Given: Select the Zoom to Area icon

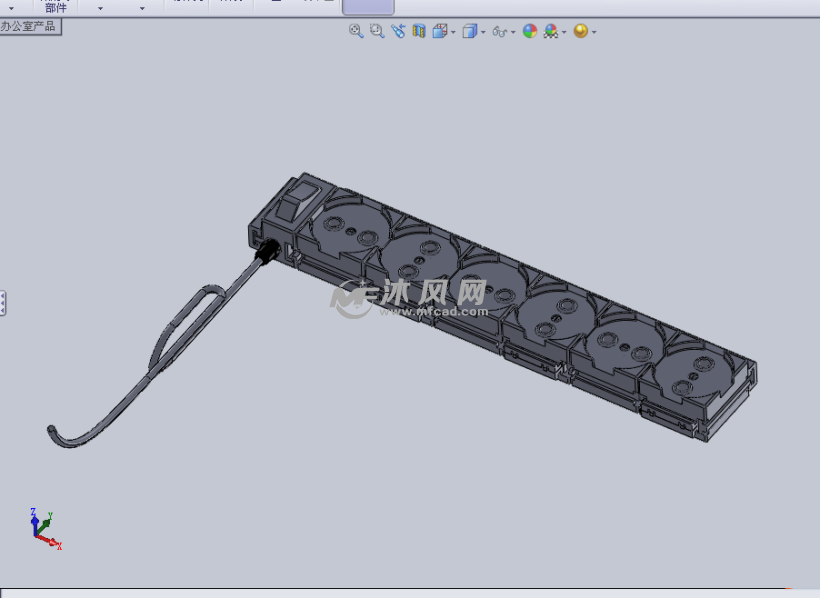Looking at the screenshot, I should (x=377, y=31).
